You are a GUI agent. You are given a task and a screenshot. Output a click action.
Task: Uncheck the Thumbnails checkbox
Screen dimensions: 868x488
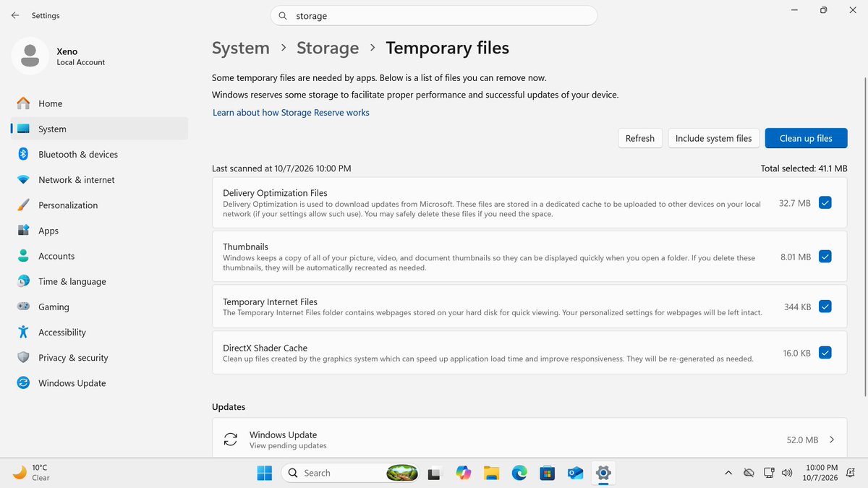pyautogui.click(x=825, y=257)
